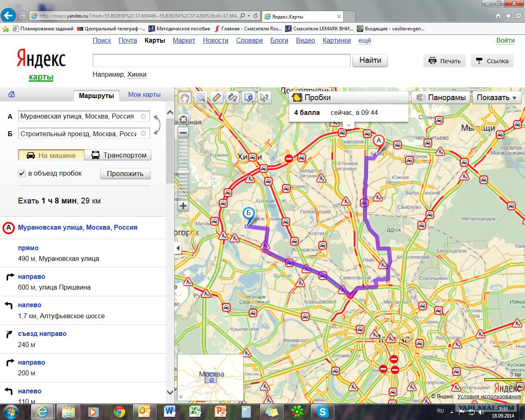
Task: Open ICQ from the taskbar
Action: (x=297, y=411)
